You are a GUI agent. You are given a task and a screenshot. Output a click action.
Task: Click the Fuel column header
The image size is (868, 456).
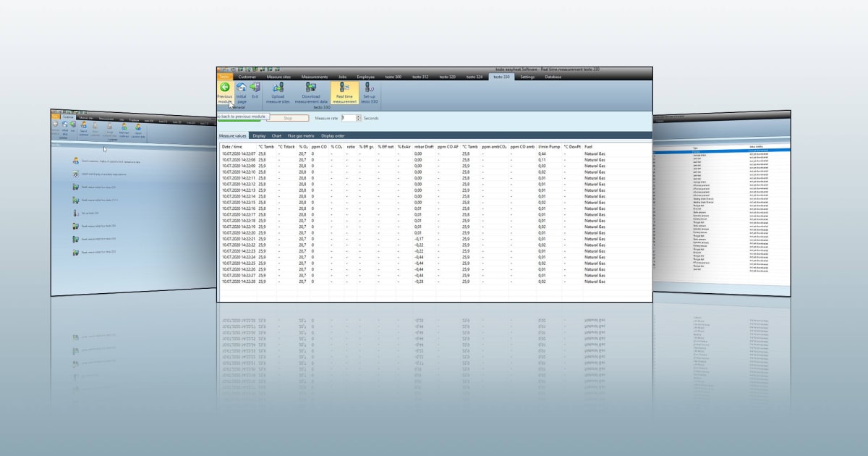588,147
